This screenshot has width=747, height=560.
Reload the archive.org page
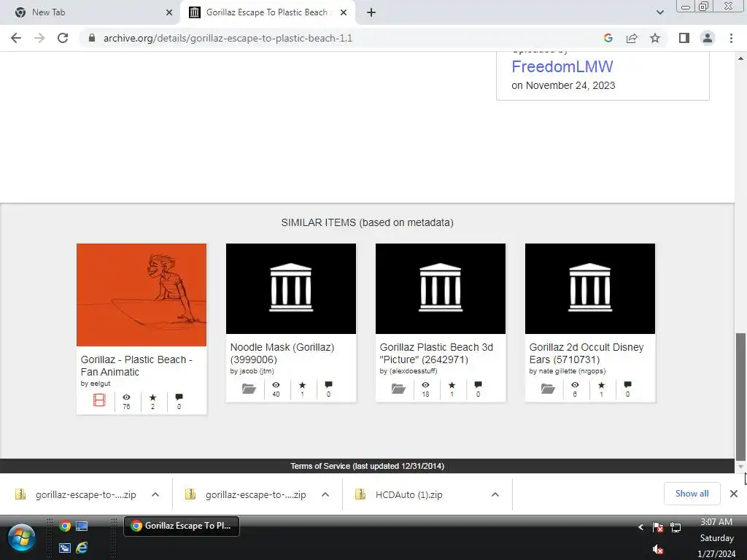pos(63,38)
